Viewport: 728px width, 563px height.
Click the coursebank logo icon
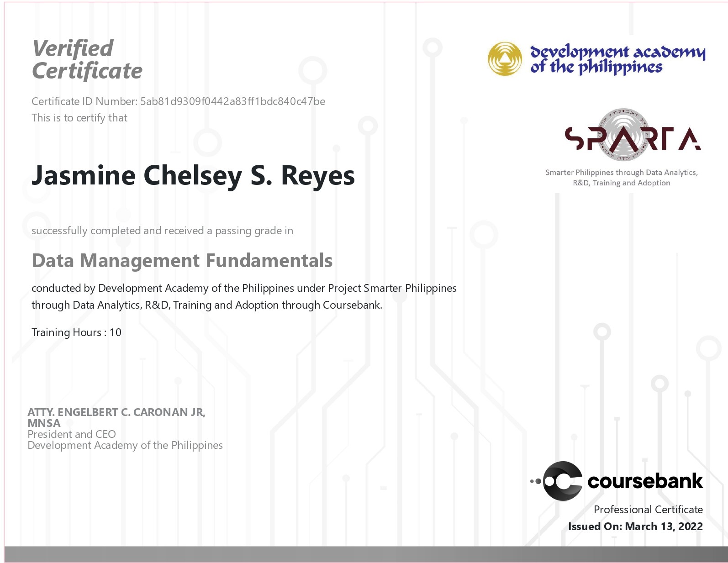pyautogui.click(x=556, y=481)
